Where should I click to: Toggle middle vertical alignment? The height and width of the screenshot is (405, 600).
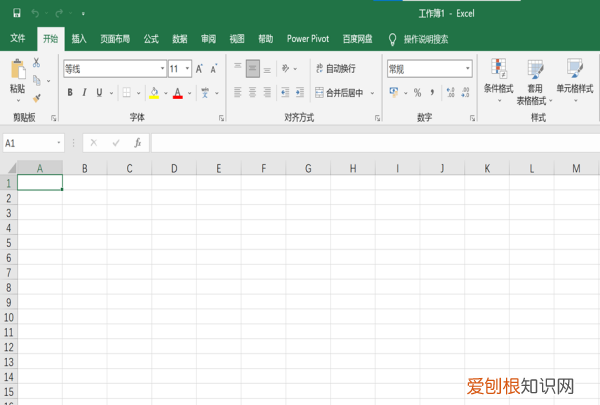(253, 69)
